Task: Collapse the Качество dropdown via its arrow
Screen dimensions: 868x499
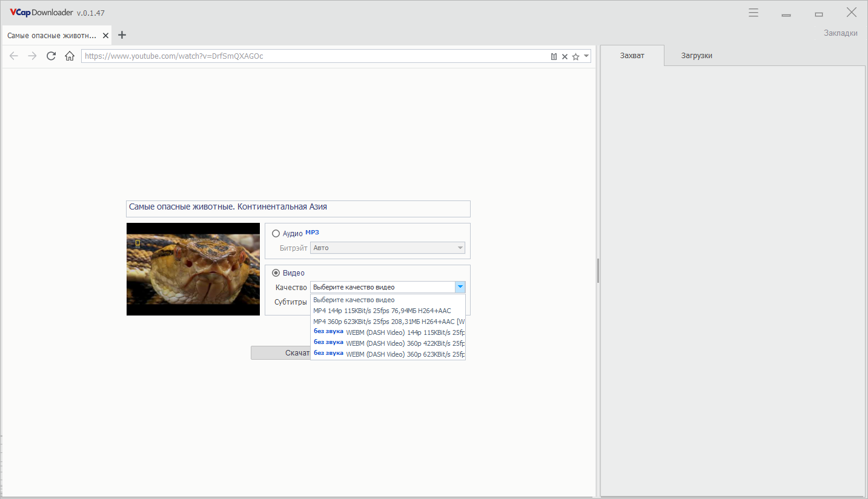Action: pyautogui.click(x=460, y=287)
